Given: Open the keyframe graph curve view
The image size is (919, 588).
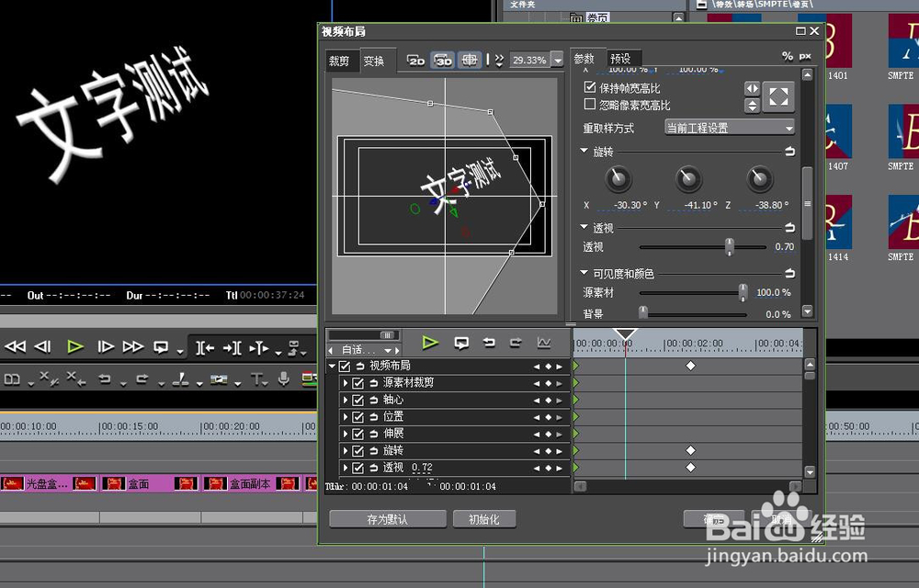Looking at the screenshot, I should [543, 343].
